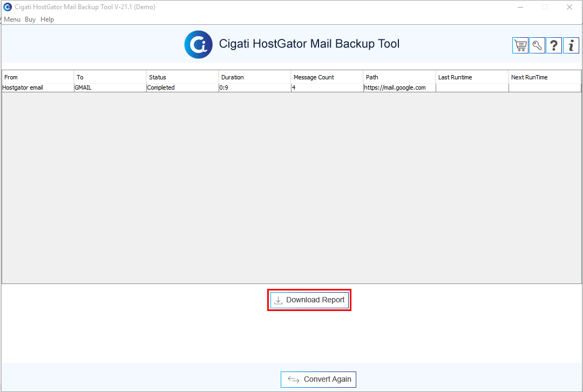Screen dimensions: 583x392
Task: Open the key activation icon
Action: coord(537,46)
